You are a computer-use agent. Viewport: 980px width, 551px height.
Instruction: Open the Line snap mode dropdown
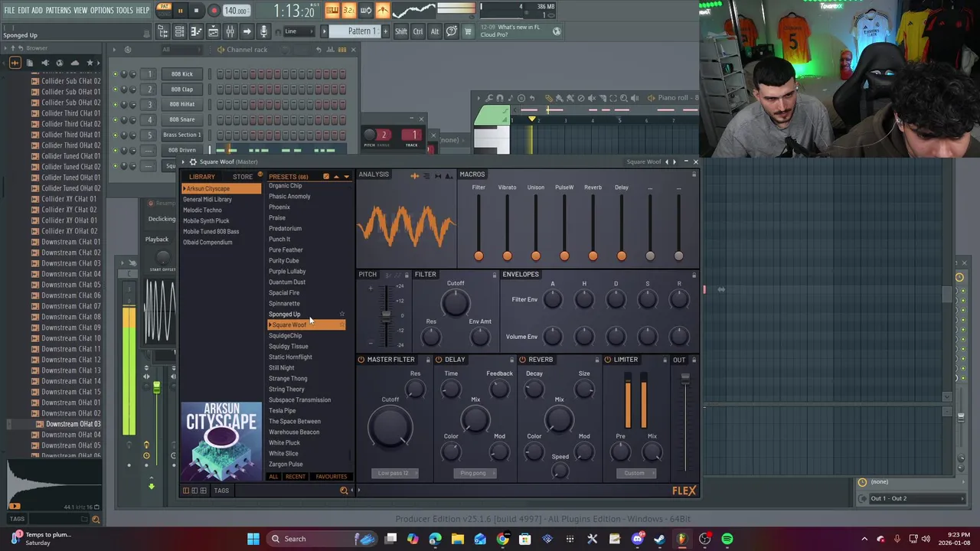tap(299, 31)
